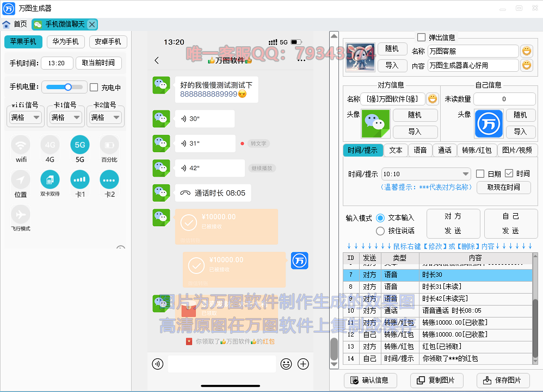Screen dimensions: 543x392
Task: Select the 华为手机 phone tab
Action: point(66,42)
